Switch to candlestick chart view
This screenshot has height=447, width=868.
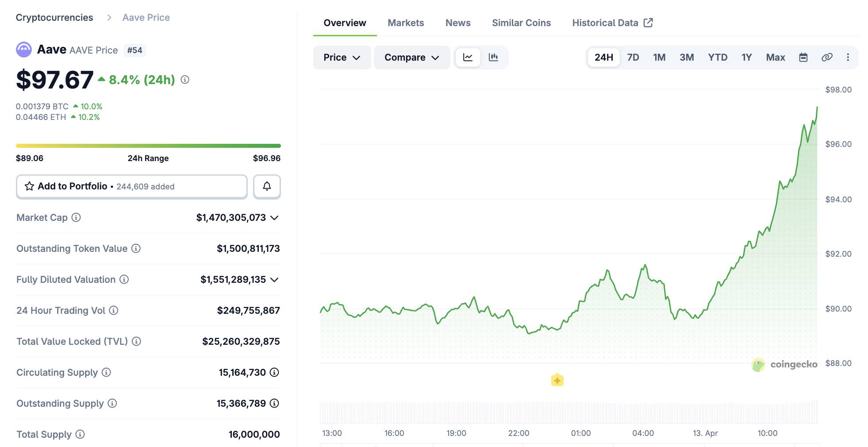[x=494, y=57]
